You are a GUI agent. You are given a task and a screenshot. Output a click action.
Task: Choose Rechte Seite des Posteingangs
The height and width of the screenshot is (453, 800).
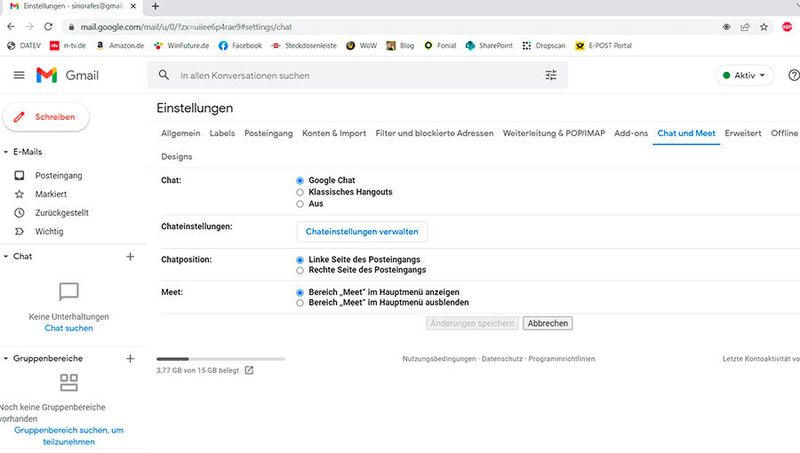[x=300, y=270]
